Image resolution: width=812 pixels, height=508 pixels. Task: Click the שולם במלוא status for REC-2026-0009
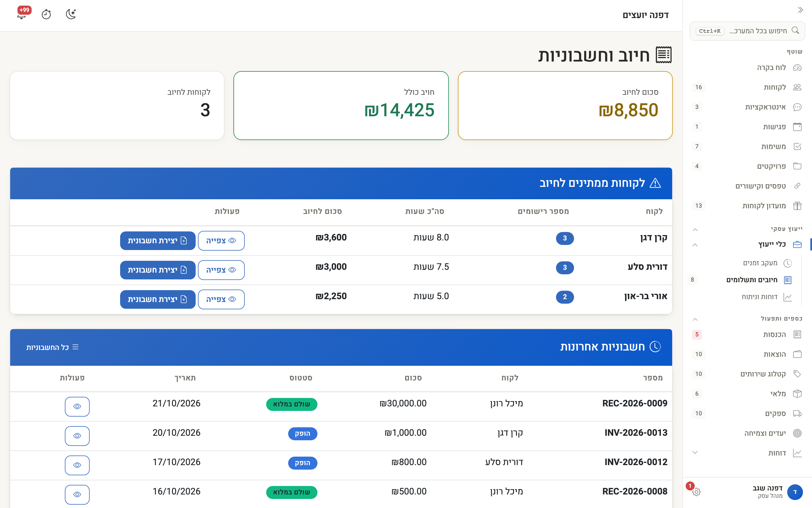click(292, 404)
